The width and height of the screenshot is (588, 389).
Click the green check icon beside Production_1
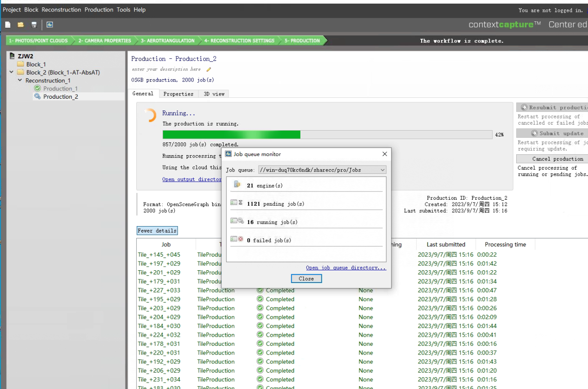coord(38,88)
